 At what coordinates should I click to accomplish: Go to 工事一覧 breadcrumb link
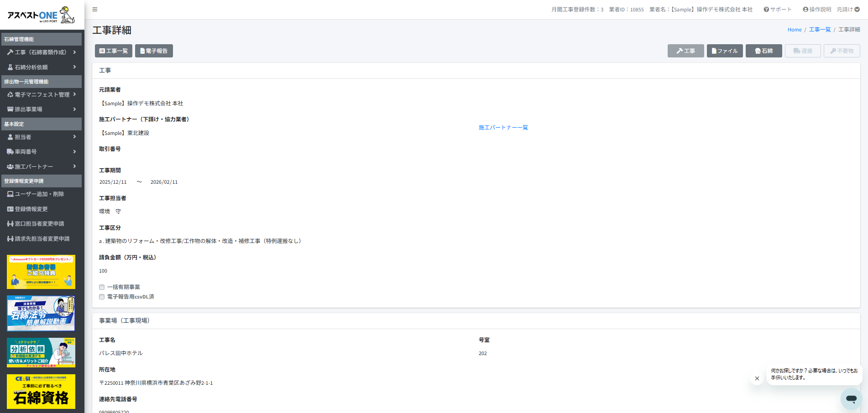click(x=820, y=30)
